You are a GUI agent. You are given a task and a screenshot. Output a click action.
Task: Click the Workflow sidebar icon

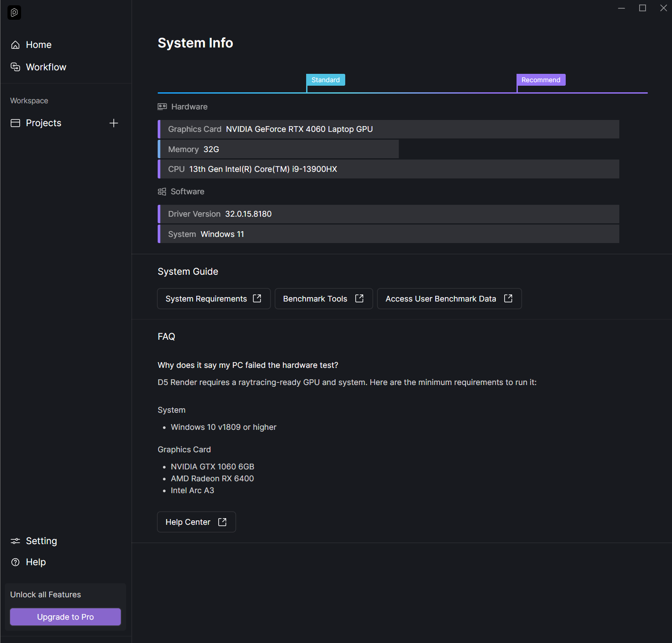[x=15, y=67]
